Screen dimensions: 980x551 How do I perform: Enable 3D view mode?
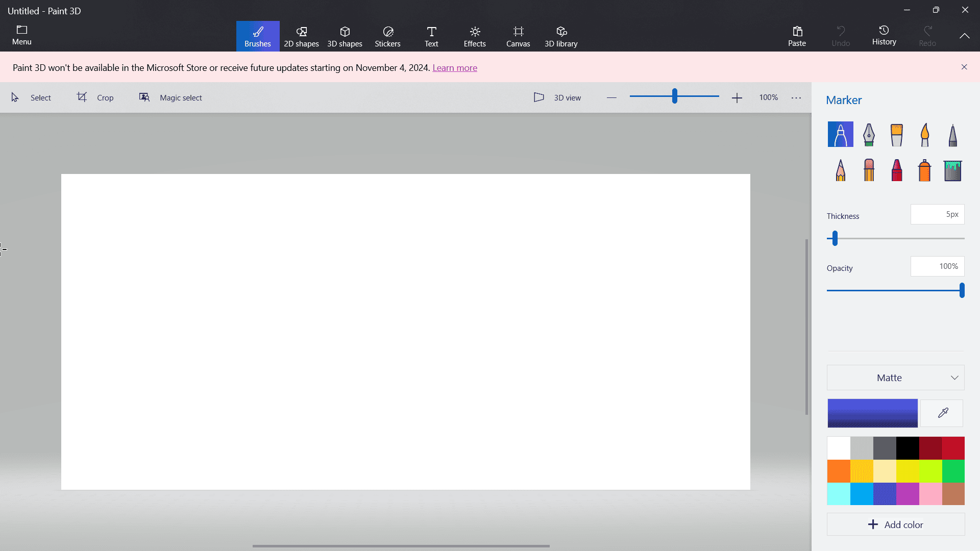557,97
